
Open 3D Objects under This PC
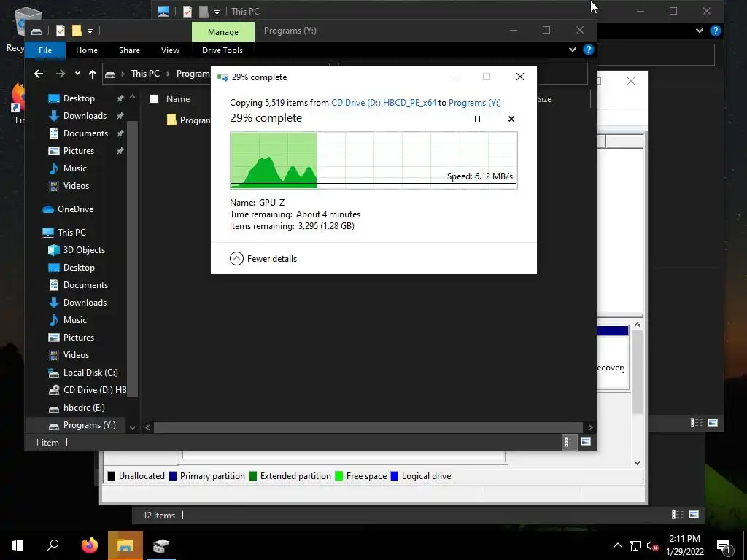pos(84,251)
